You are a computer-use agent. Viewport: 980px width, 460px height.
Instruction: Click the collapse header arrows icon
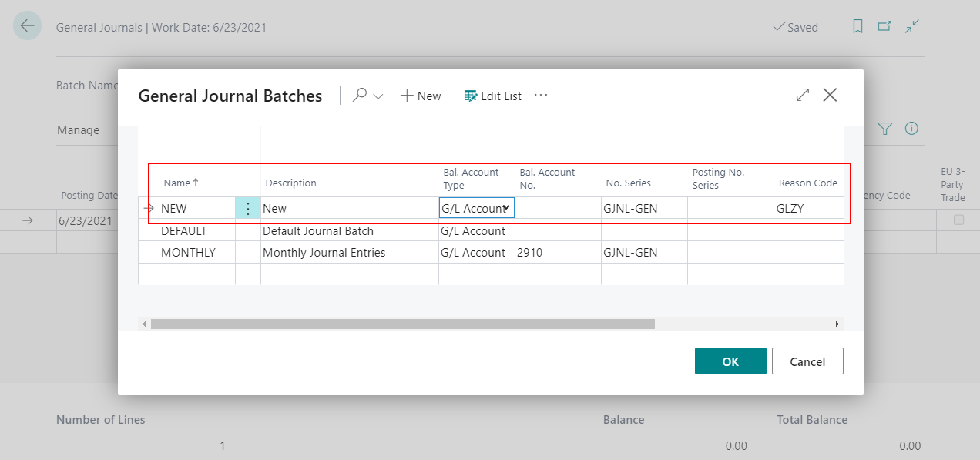point(912,25)
